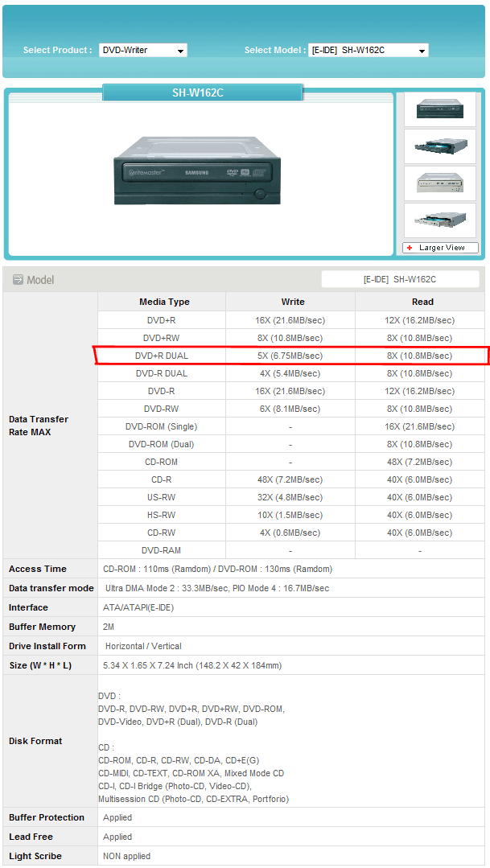Click the 10X (1.5MB/sec) write speed cell
Screen dimensions: 490x868
pyautogui.click(x=290, y=516)
